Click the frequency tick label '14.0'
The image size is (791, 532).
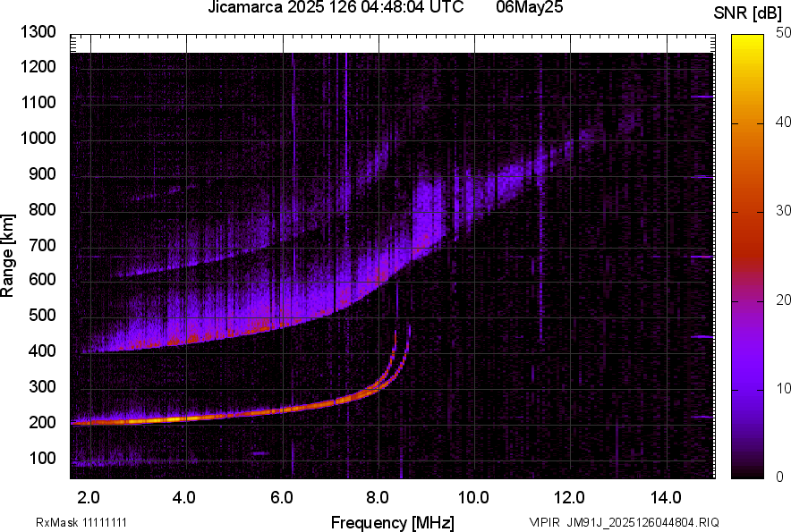point(666,497)
